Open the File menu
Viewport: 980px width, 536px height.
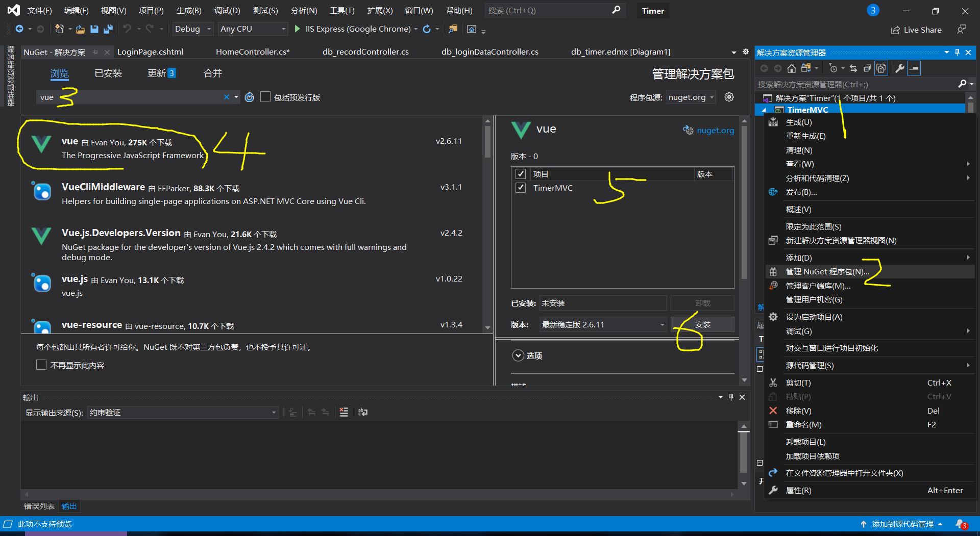point(39,10)
